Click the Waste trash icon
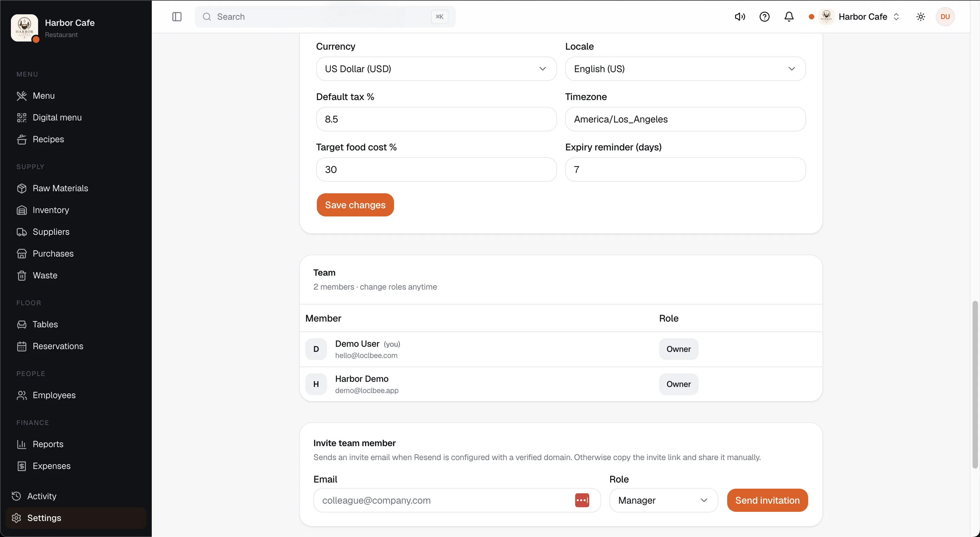This screenshot has width=980, height=537. [22, 276]
